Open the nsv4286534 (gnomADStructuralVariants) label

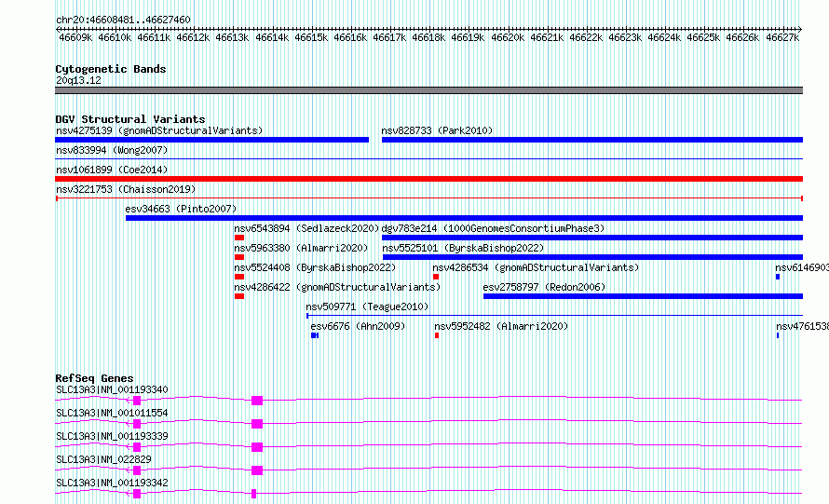pos(536,267)
